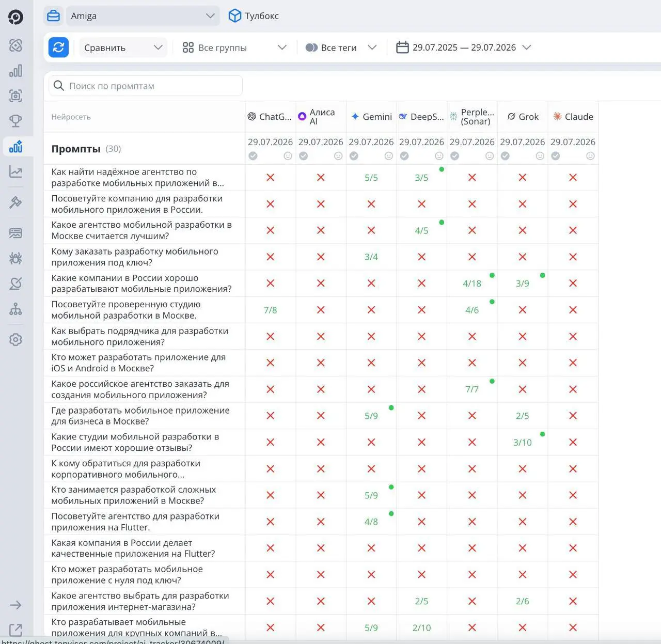Click the calendar icon by the date range
The width and height of the screenshot is (661, 644).
(402, 48)
